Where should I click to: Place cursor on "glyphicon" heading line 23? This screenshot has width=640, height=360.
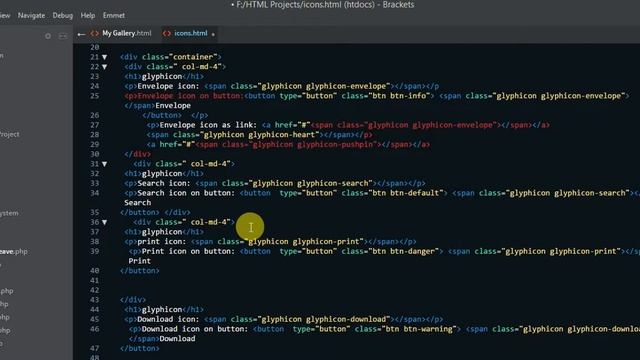point(162,76)
